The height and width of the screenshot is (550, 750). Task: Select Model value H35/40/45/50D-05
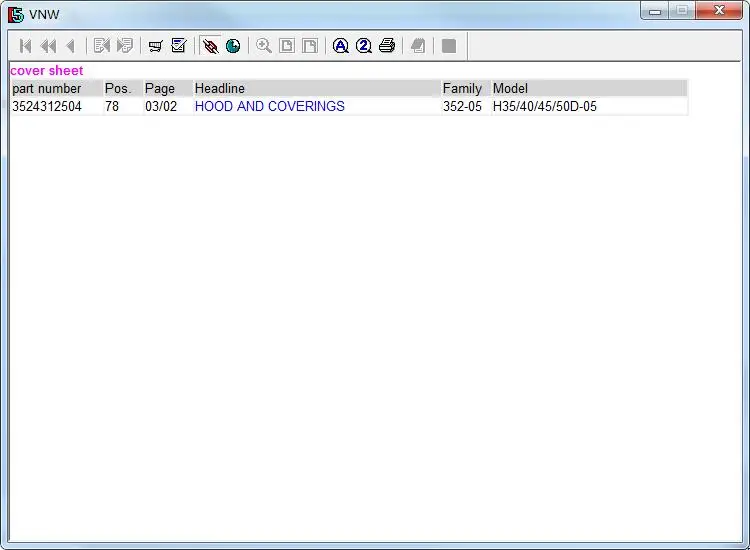tap(545, 106)
